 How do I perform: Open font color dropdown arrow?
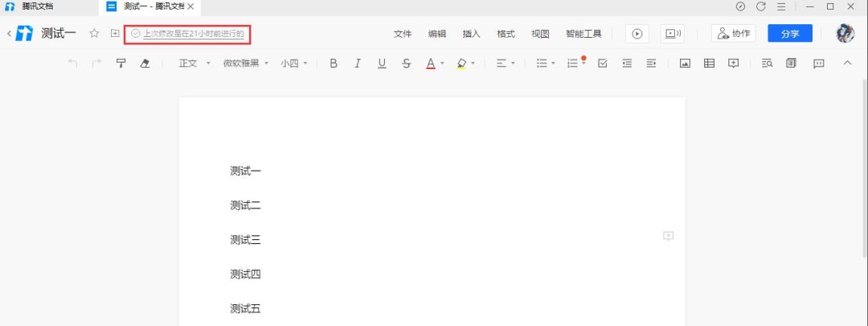click(442, 64)
